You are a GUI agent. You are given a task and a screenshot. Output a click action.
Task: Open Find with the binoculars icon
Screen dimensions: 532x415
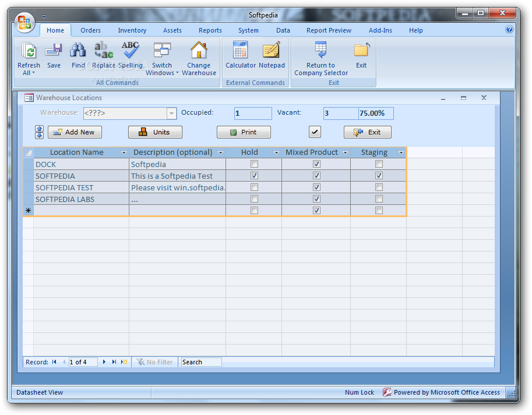[78, 50]
